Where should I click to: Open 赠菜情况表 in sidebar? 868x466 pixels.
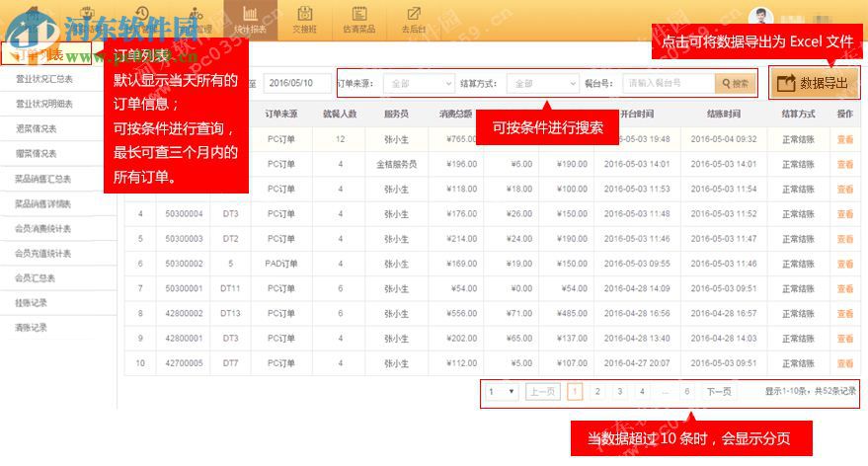tap(37, 154)
